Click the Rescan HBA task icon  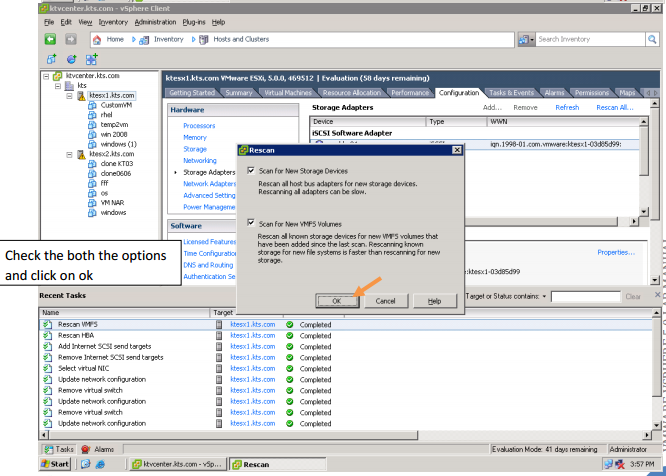pyautogui.click(x=48, y=335)
